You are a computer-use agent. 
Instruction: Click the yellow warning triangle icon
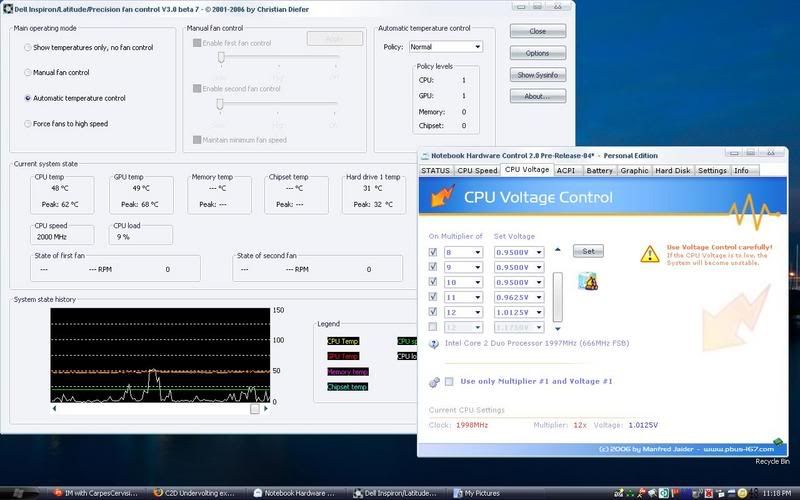tap(649, 254)
